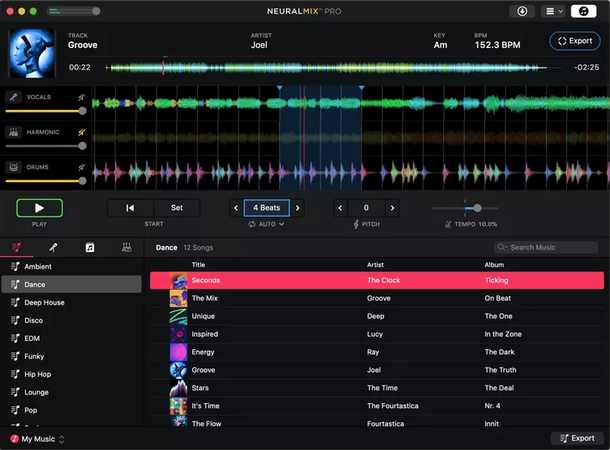Click the top-right Export button
The image size is (610, 450).
pyautogui.click(x=575, y=41)
